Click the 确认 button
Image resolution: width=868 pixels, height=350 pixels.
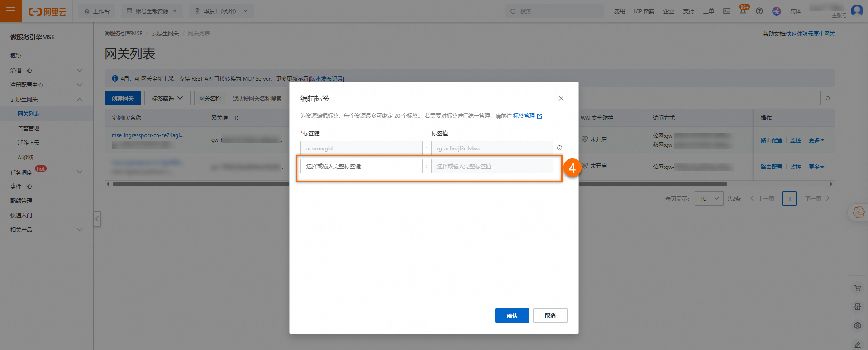coord(512,316)
